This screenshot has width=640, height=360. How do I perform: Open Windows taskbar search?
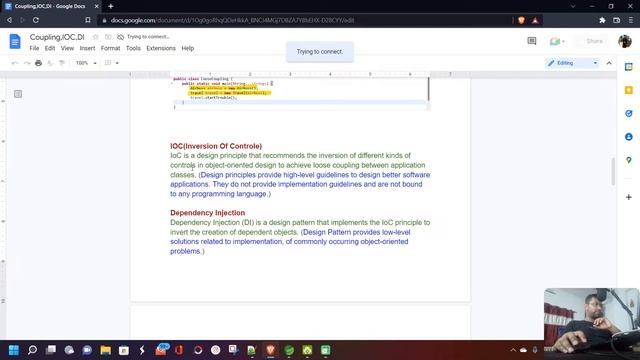(32, 350)
